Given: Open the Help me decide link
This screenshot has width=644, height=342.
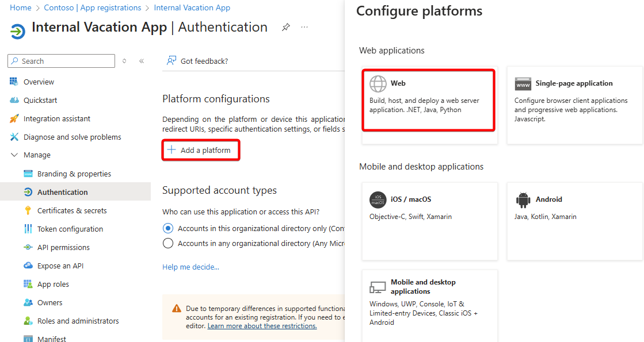Looking at the screenshot, I should point(190,267).
